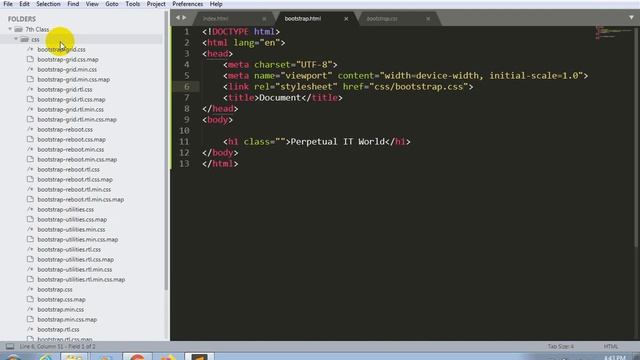Open the Tools menu
640x360 pixels.
tap(132, 4)
